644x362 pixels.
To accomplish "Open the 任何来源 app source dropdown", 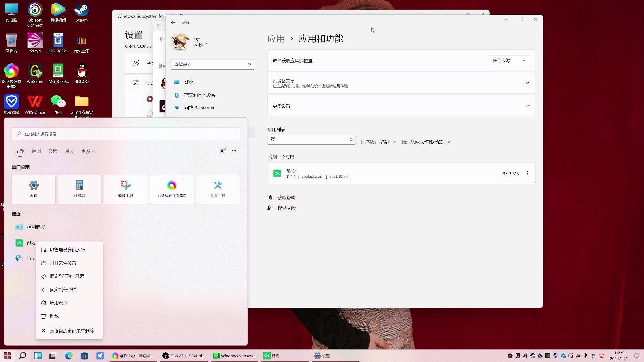I will [509, 60].
